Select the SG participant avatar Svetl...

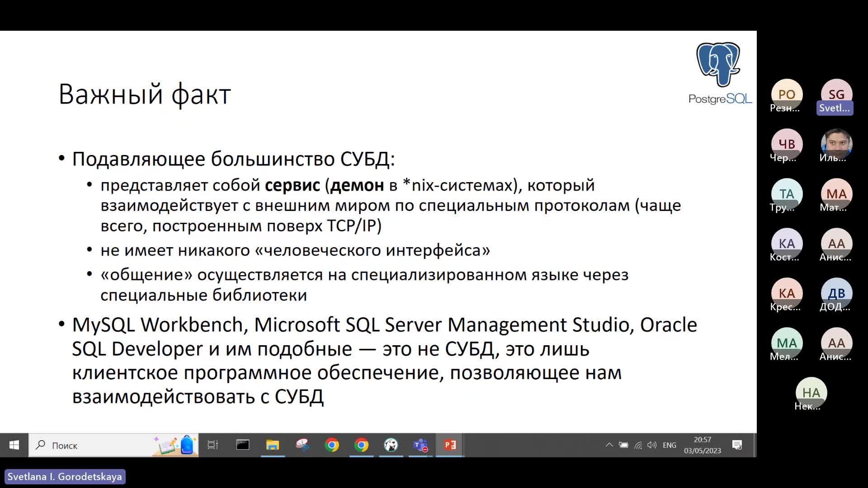(x=836, y=94)
